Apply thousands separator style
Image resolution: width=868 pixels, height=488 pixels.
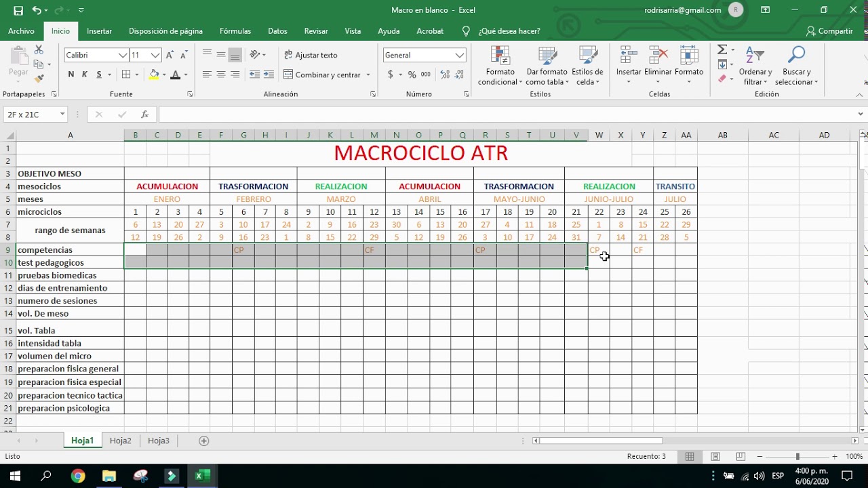[x=426, y=75]
